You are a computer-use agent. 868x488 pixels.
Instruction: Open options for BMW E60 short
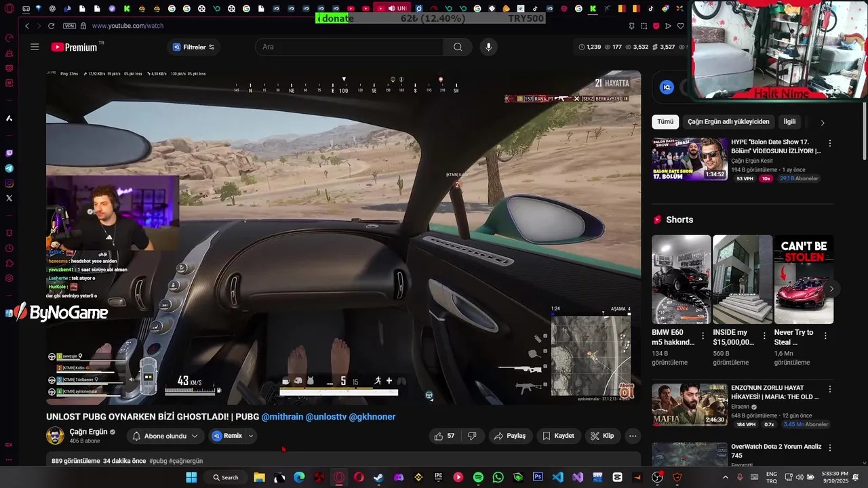pos(703,335)
